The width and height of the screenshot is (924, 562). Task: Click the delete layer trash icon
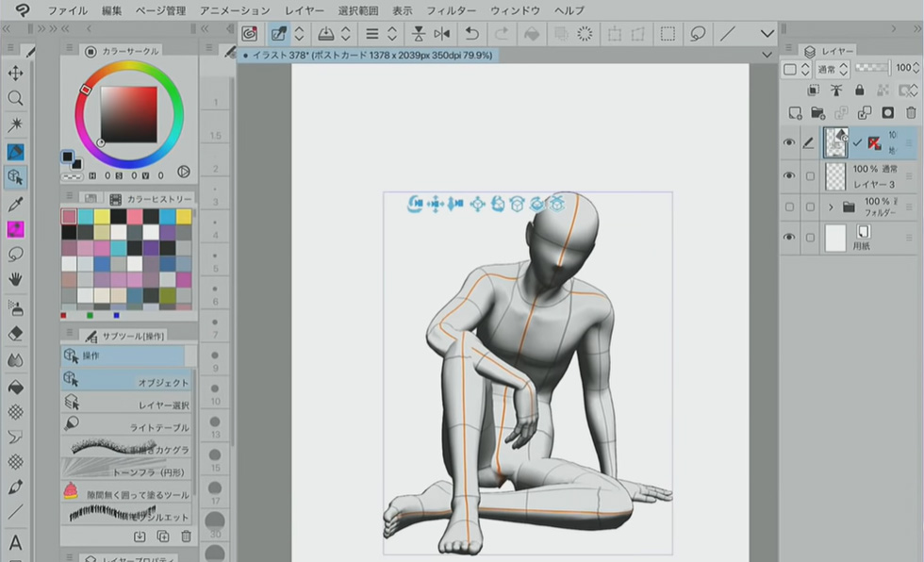pyautogui.click(x=911, y=113)
